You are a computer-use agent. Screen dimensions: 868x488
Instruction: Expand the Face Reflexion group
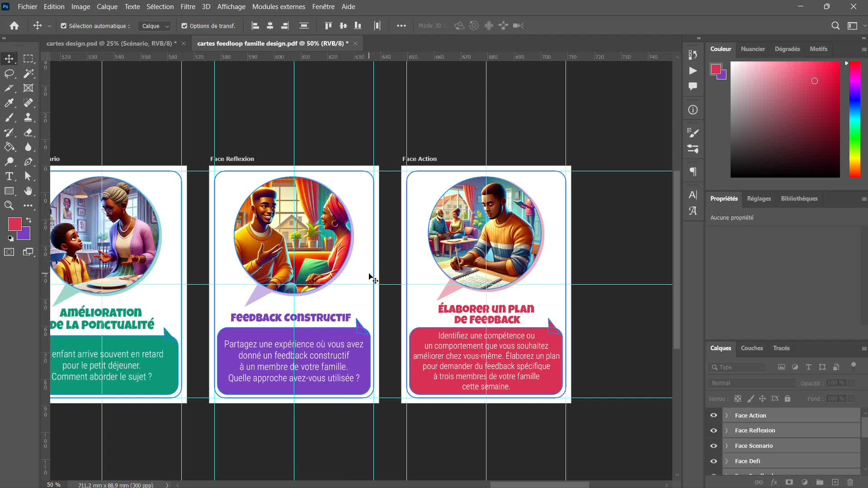coord(726,430)
